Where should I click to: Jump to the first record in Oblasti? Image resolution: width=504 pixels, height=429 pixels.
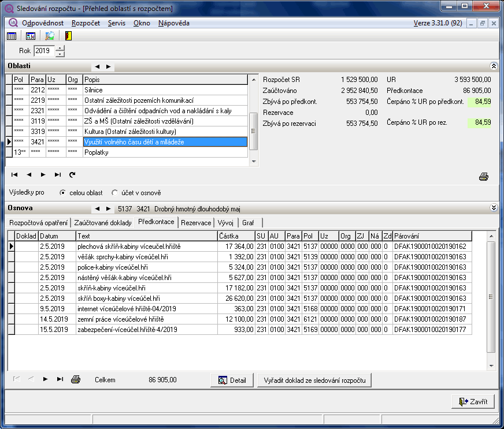pos(14,174)
